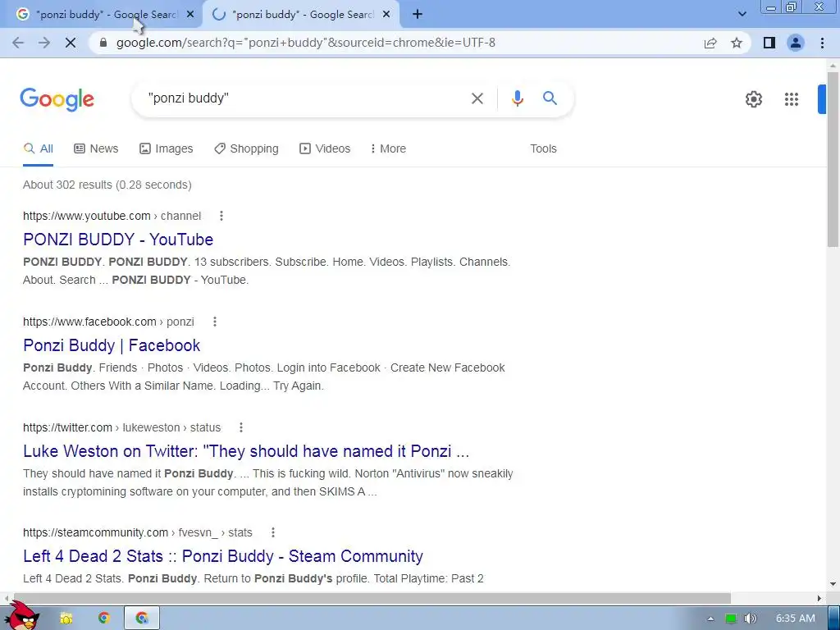Expand the tab search dropdown arrow
Image resolution: width=840 pixels, height=630 pixels.
742,15
